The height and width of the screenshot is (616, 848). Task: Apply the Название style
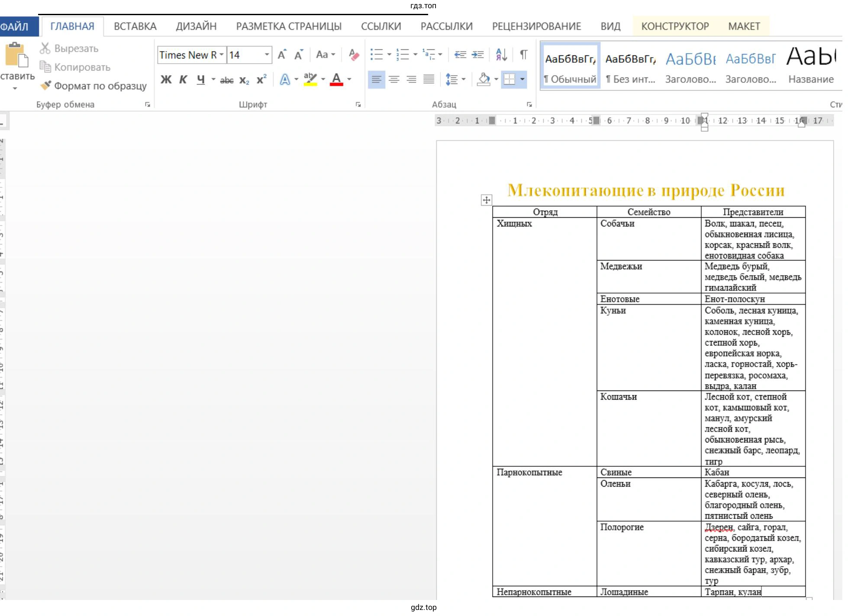tap(811, 66)
